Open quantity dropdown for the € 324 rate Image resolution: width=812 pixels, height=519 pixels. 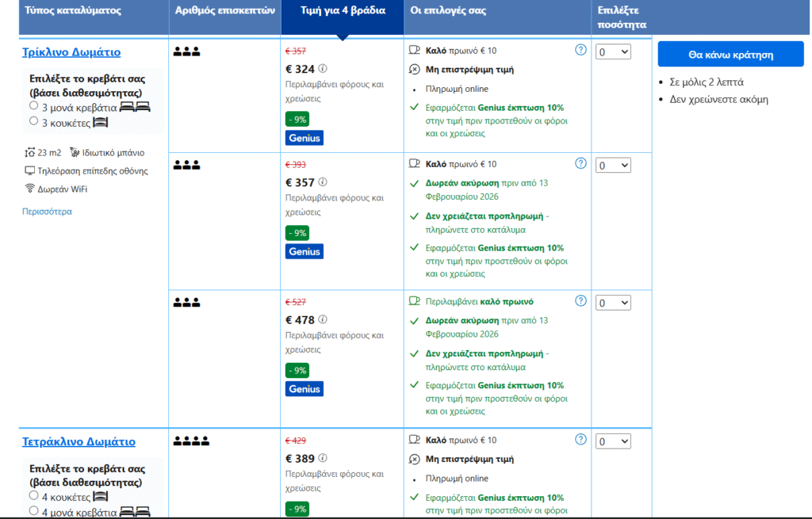613,52
